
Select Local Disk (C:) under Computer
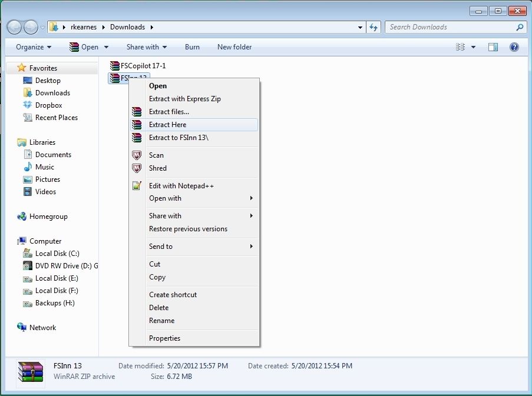[x=57, y=254]
